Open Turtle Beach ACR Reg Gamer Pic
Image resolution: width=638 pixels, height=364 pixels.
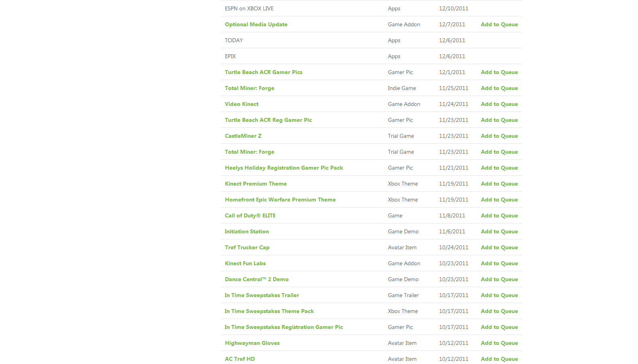(x=268, y=120)
